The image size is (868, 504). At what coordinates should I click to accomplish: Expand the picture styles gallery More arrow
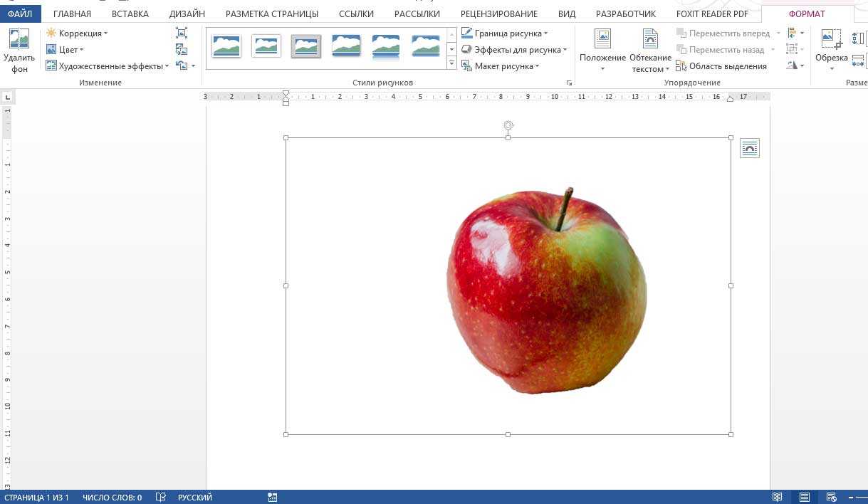(451, 64)
